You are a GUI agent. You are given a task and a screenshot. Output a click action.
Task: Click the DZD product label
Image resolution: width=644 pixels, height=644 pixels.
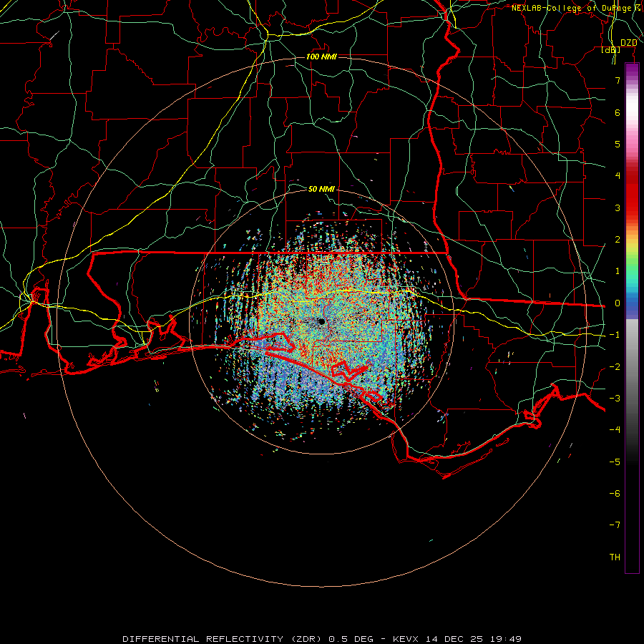(628, 43)
